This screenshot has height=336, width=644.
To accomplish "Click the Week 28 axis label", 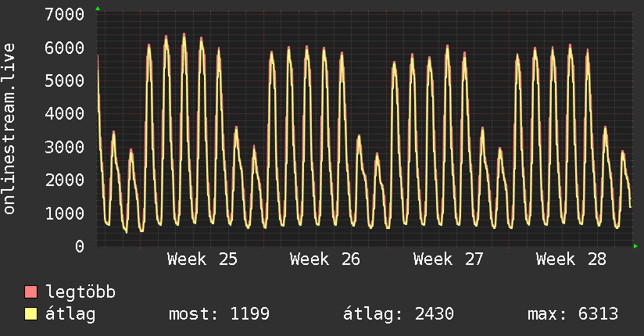I will [571, 259].
